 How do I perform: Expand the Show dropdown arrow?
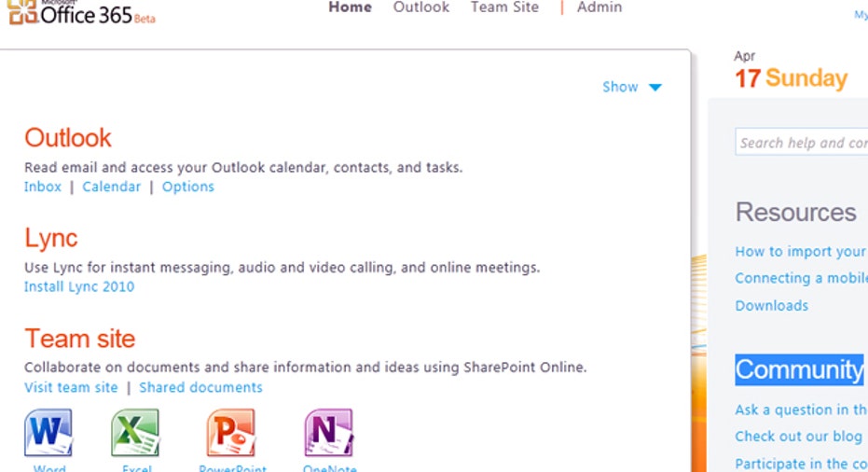pos(654,88)
